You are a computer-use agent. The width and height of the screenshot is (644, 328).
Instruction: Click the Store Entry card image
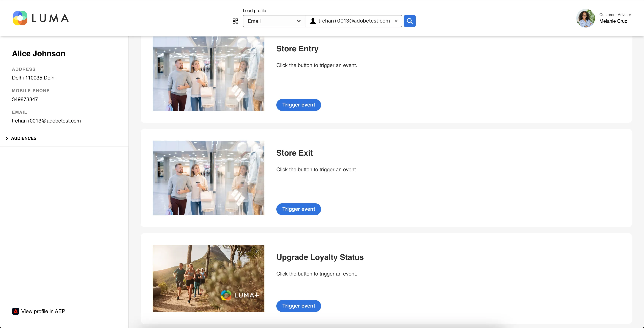(x=208, y=74)
